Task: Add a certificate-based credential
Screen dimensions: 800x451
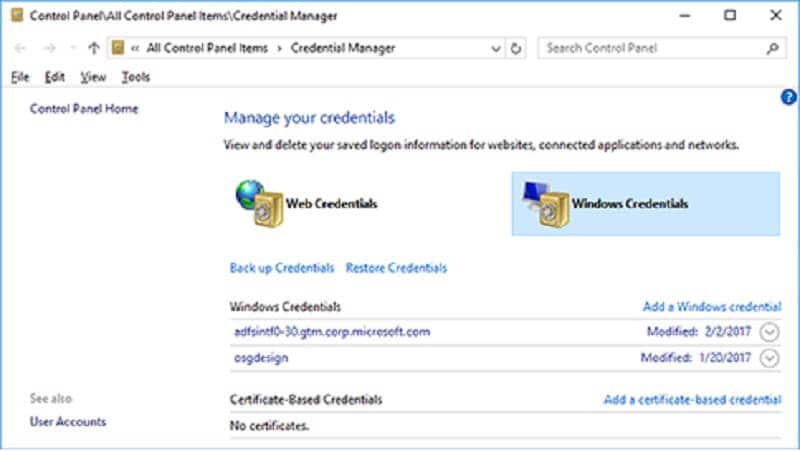Action: tap(692, 400)
